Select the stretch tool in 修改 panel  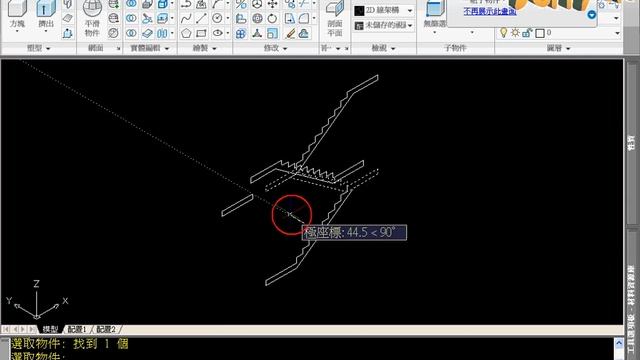click(289, 18)
